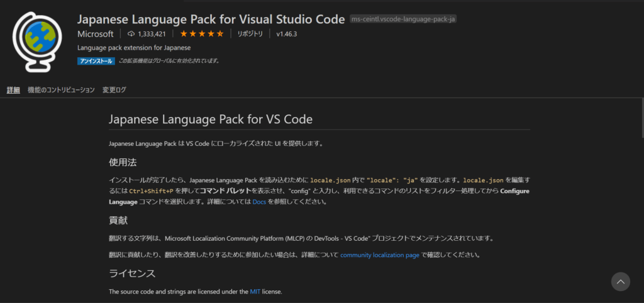Open the リポジトリ link
This screenshot has width=644, height=303.
coord(250,34)
